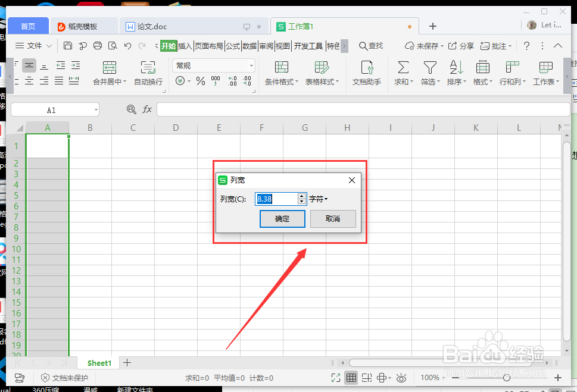Toggle 自动换行 wrap text

(148, 73)
